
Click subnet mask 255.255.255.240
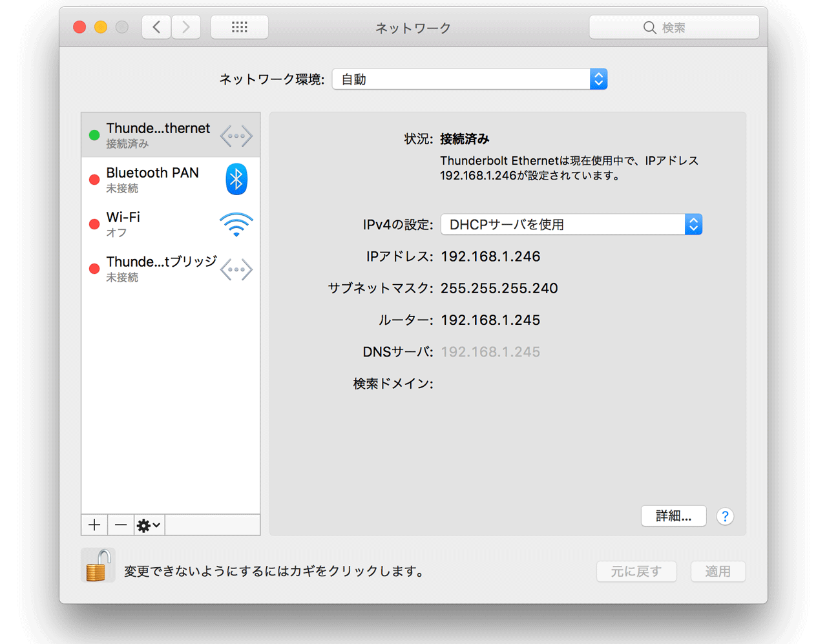[x=499, y=288]
